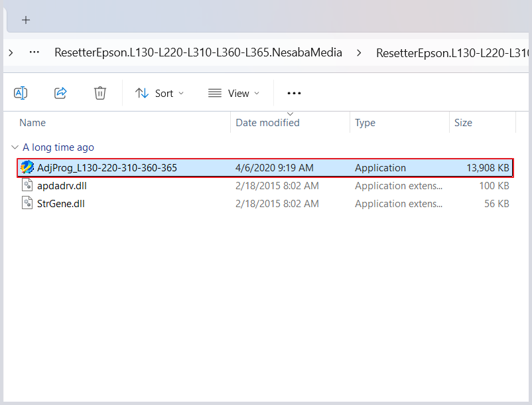532x405 pixels.
Task: Click the StrGene.dll file icon
Action: coord(27,203)
